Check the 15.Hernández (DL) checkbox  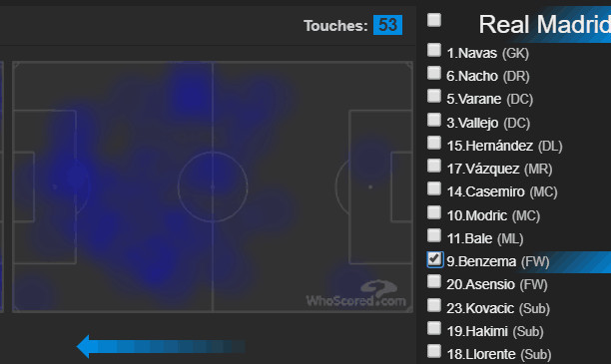tap(434, 143)
